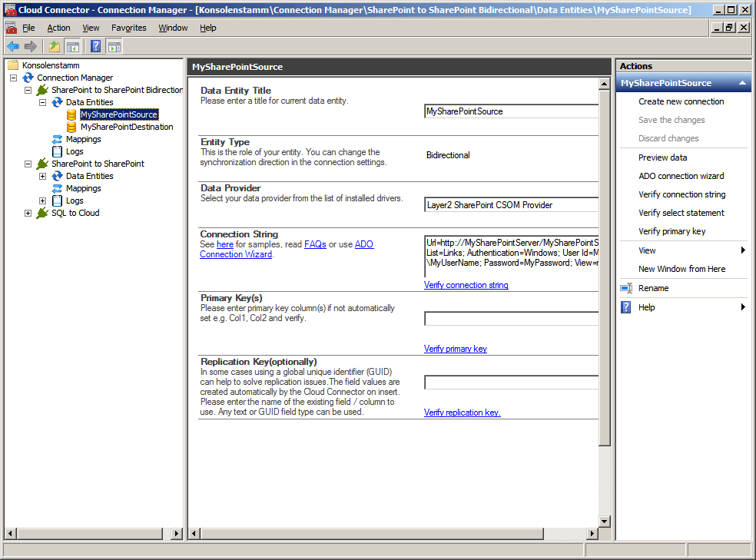Open the Favorites menu
This screenshot has width=756, height=560.
[x=129, y=28]
